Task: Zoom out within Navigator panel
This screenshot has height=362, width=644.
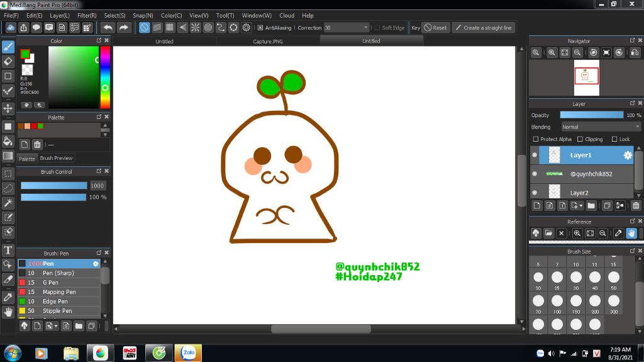Action: [577, 53]
